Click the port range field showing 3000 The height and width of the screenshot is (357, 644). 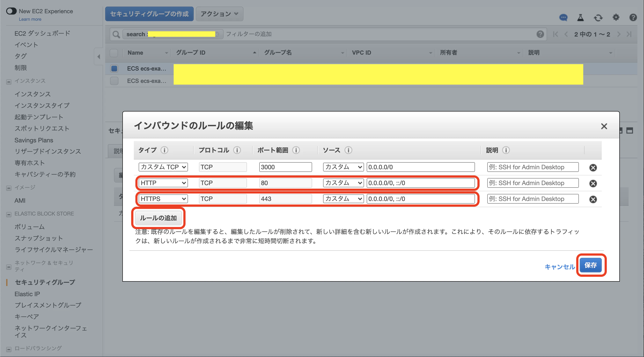coord(285,167)
